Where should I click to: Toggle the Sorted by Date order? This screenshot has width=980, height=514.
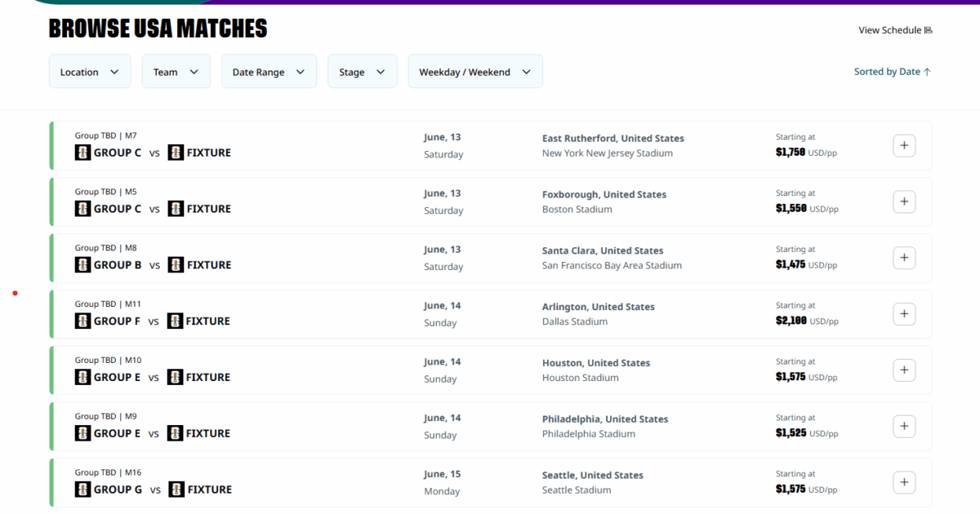pos(893,72)
